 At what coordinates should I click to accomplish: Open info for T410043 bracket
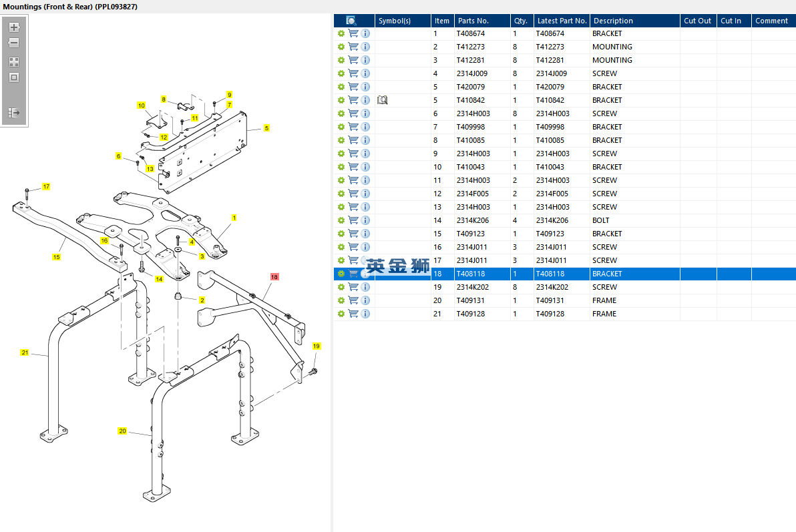tap(365, 167)
